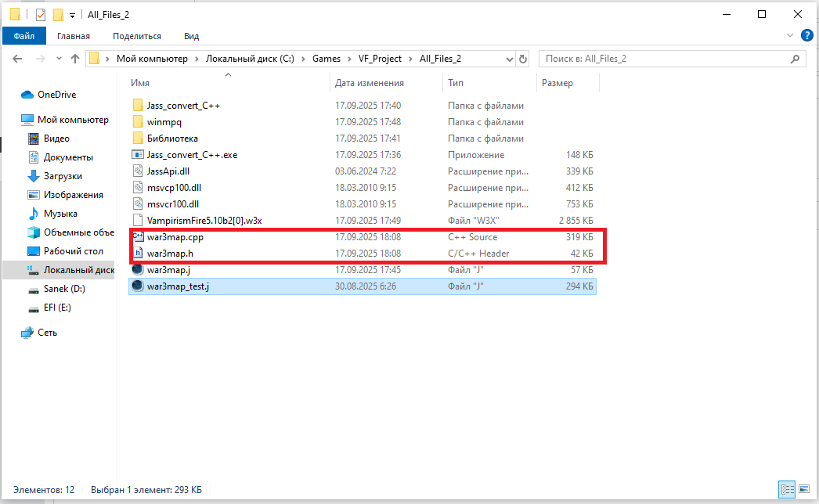The width and height of the screenshot is (819, 504).
Task: Open the Jass_convert_C++ folder icon
Action: click(137, 106)
